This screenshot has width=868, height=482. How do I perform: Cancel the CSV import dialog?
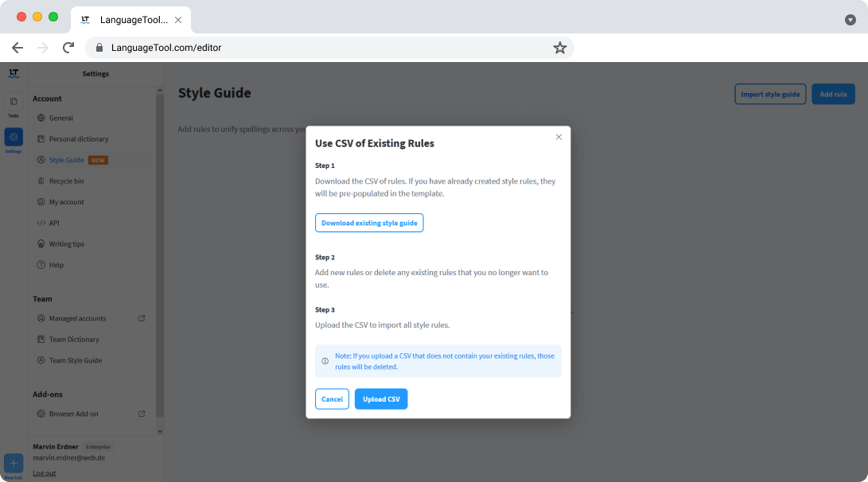click(x=332, y=399)
